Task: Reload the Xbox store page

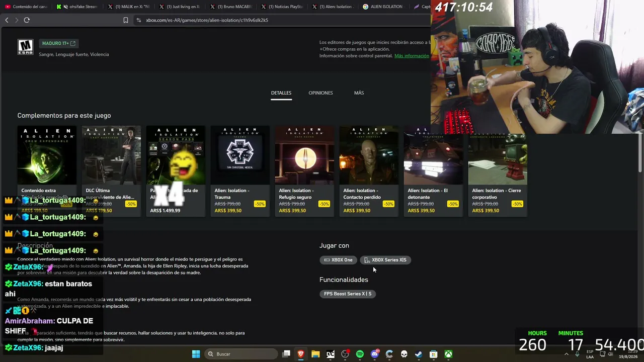Action: click(27, 20)
